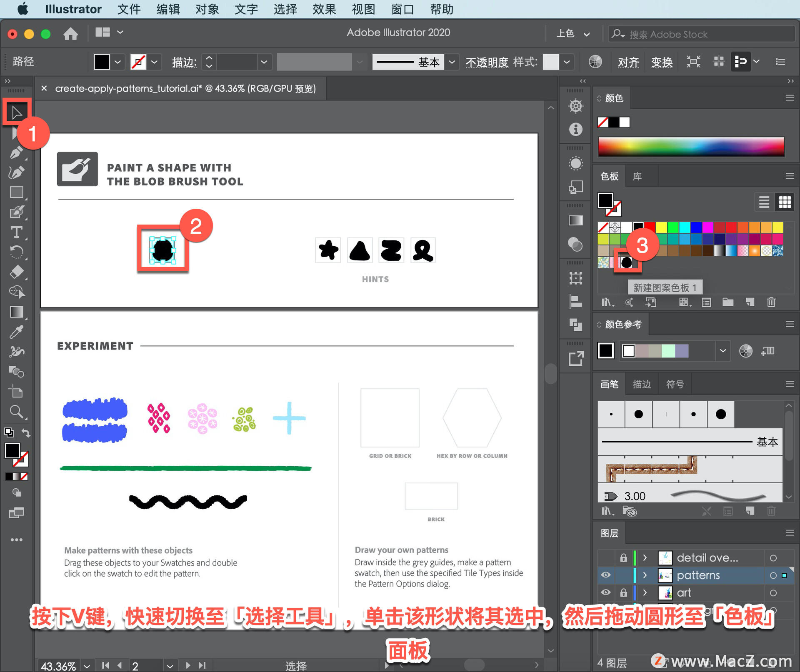800x672 pixels.
Task: Click the 变换 transform button
Action: [x=661, y=62]
